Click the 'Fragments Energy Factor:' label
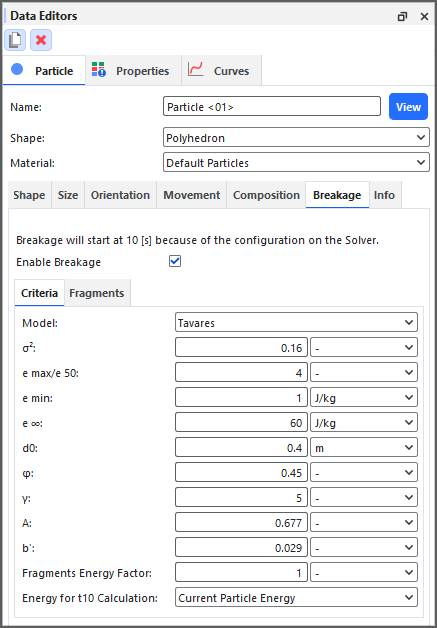The width and height of the screenshot is (437, 628). click(x=87, y=573)
